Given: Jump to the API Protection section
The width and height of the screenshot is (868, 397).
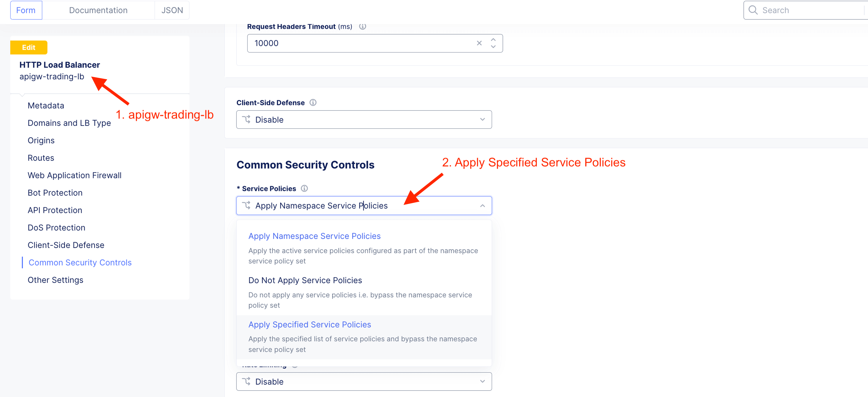Looking at the screenshot, I should tap(55, 210).
